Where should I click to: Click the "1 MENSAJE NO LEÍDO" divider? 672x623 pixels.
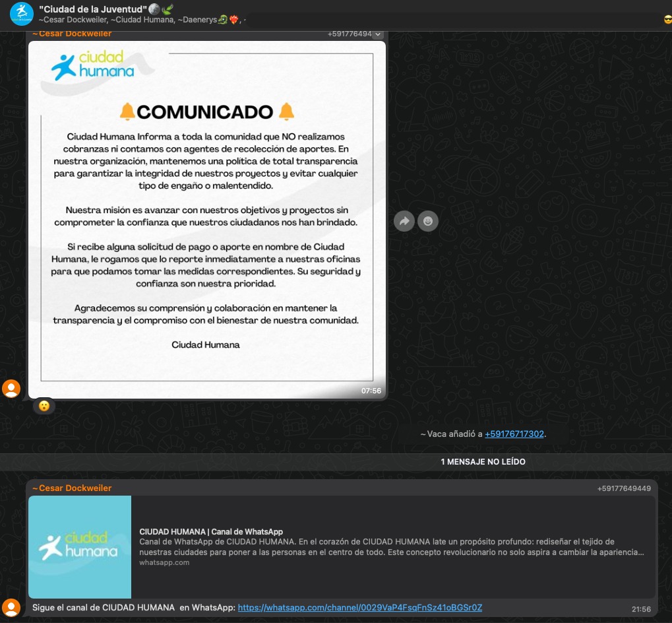tap(483, 462)
